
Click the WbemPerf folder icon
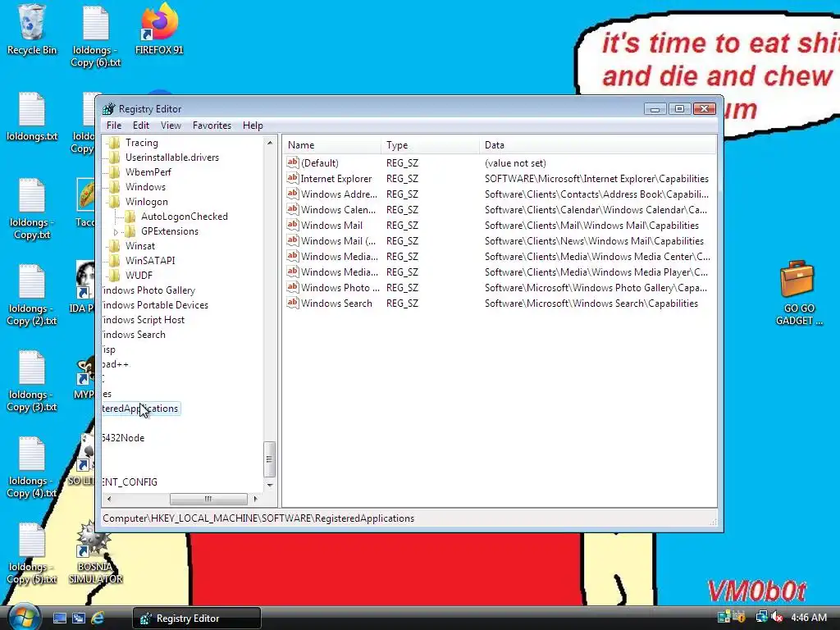click(x=113, y=172)
